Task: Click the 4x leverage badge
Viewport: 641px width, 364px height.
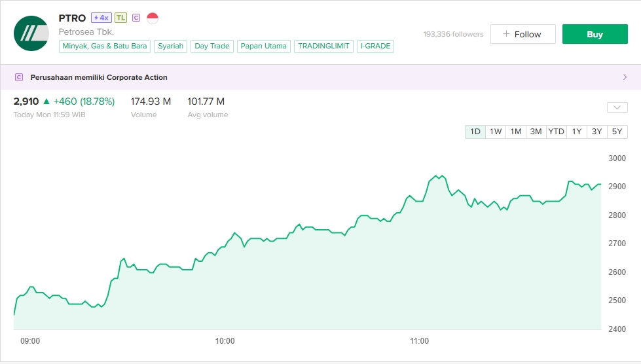Action: pyautogui.click(x=101, y=18)
